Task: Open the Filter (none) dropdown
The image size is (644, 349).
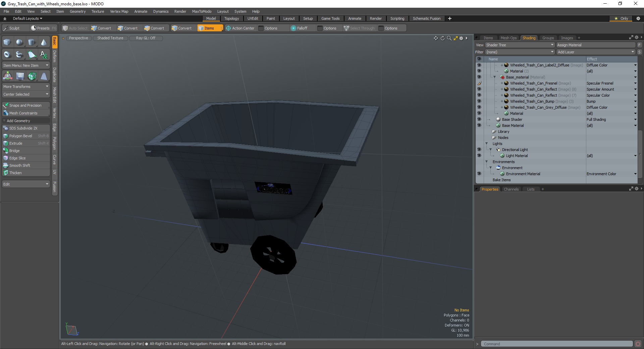Action: (520, 52)
